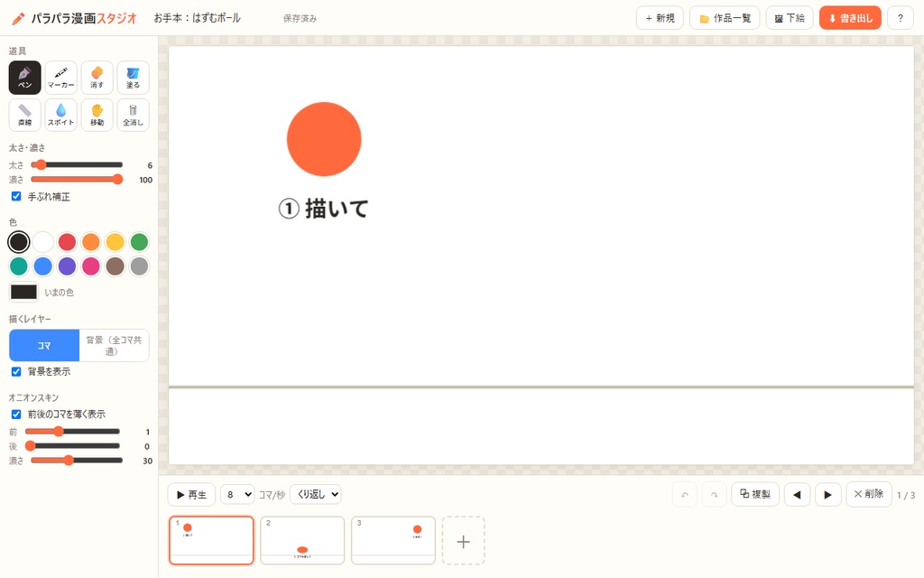Adjust the onion skin 濃さ slider

coord(77,460)
